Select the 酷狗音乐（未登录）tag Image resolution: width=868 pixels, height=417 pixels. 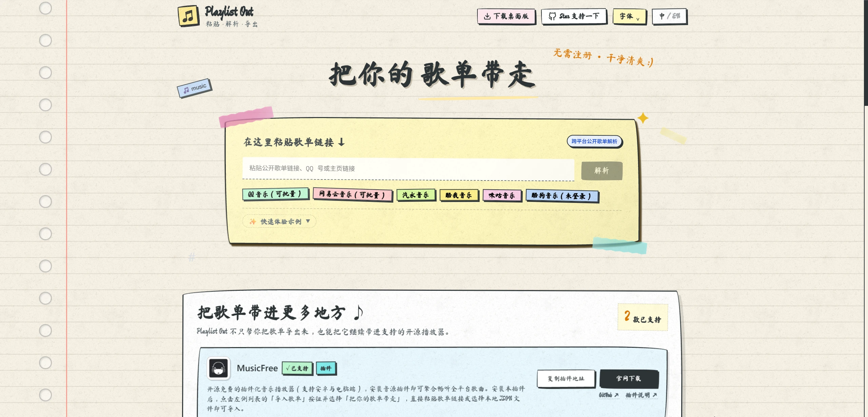pyautogui.click(x=562, y=196)
